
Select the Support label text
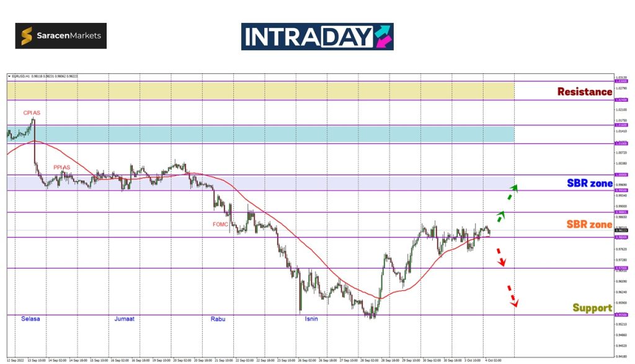click(x=592, y=308)
